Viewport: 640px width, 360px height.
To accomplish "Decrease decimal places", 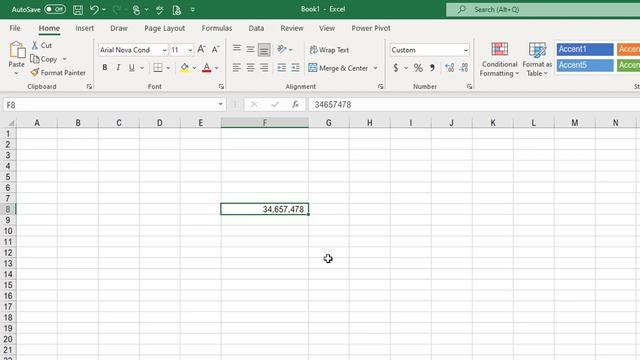I will (x=464, y=68).
